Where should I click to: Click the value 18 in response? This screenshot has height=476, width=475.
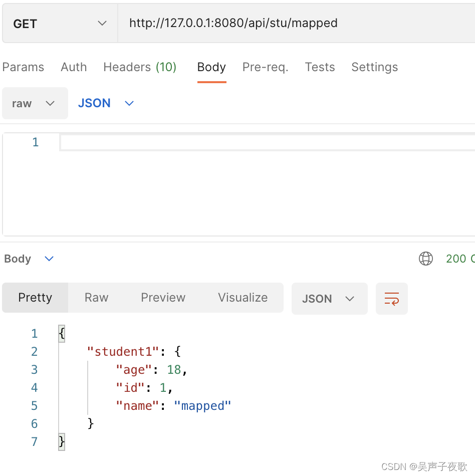[x=174, y=370]
